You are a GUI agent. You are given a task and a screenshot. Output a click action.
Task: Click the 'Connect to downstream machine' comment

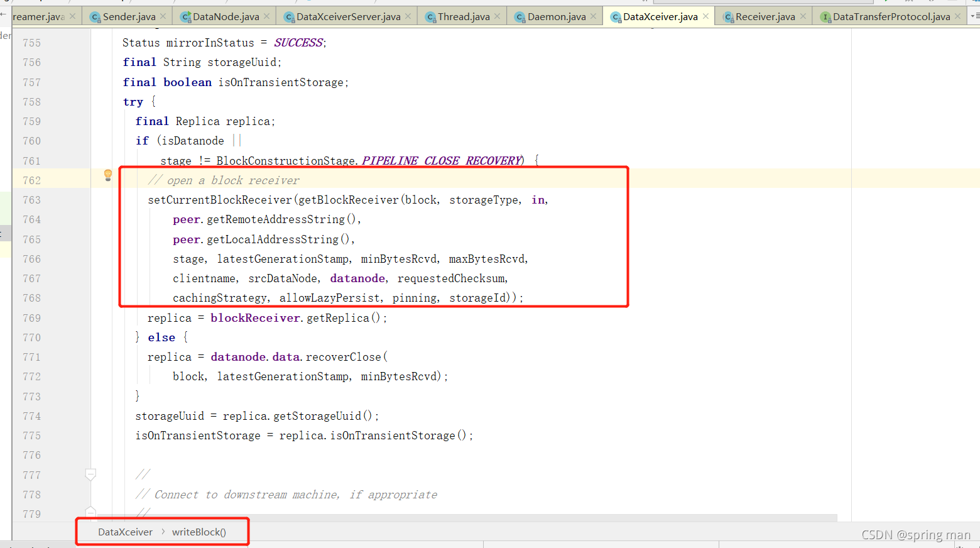coord(286,495)
